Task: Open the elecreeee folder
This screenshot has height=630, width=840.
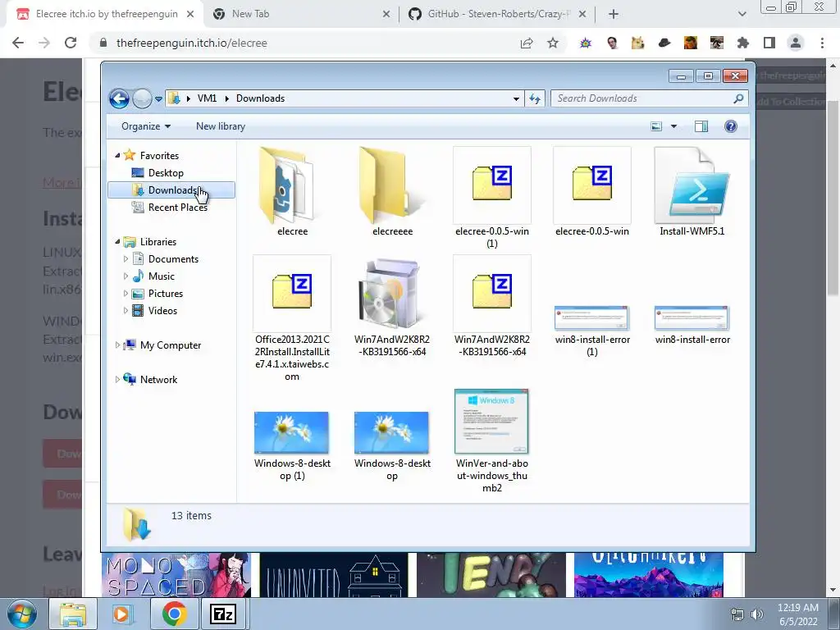Action: pyautogui.click(x=392, y=191)
